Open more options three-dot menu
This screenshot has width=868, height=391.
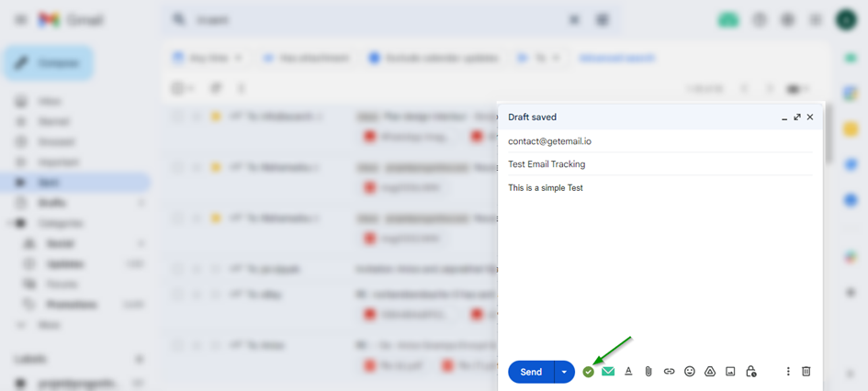click(787, 372)
